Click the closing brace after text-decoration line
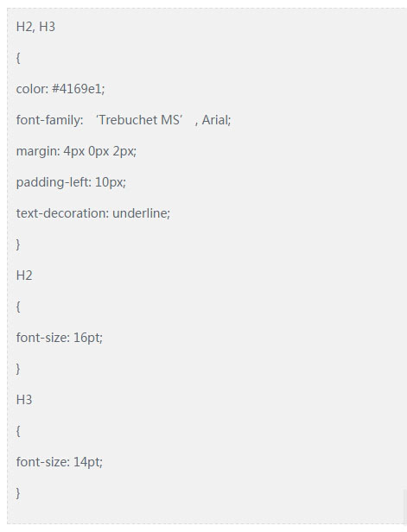The height and width of the screenshot is (532, 407). (x=18, y=244)
